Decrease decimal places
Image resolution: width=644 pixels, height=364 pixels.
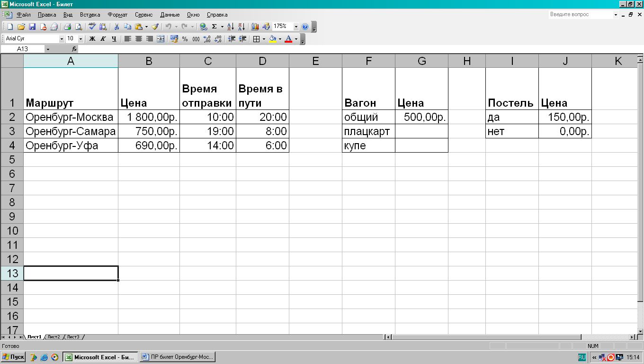tap(218, 39)
